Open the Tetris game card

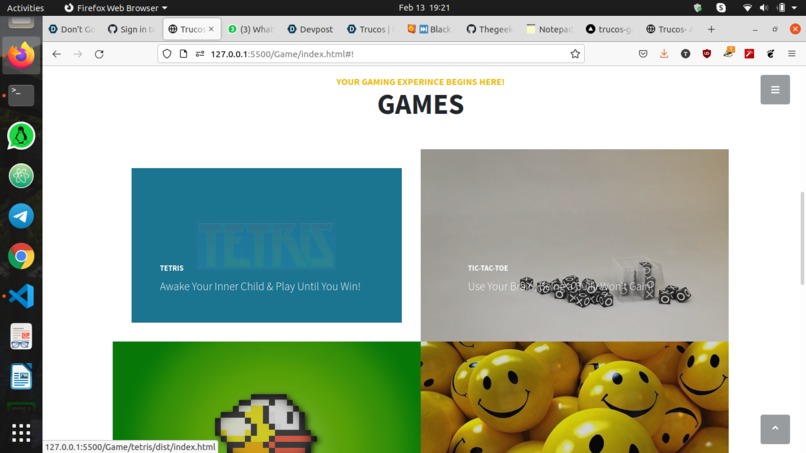click(266, 245)
